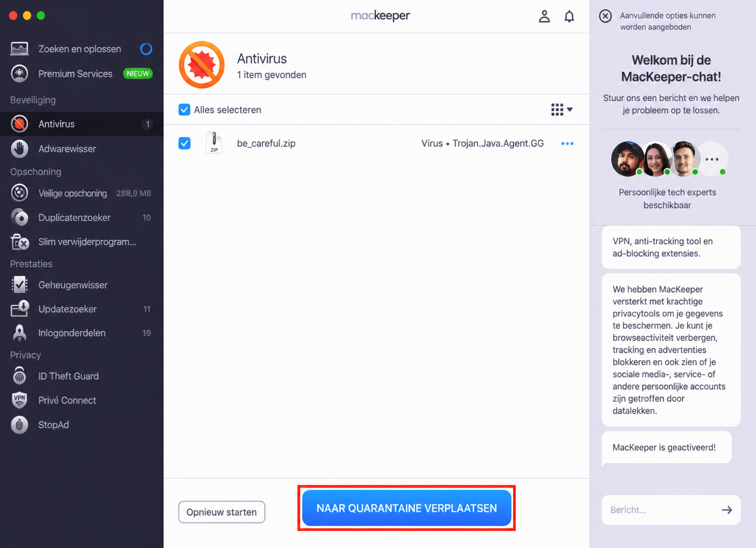756x548 pixels.
Task: Open Adwarewisser from the sidebar
Action: (82, 149)
